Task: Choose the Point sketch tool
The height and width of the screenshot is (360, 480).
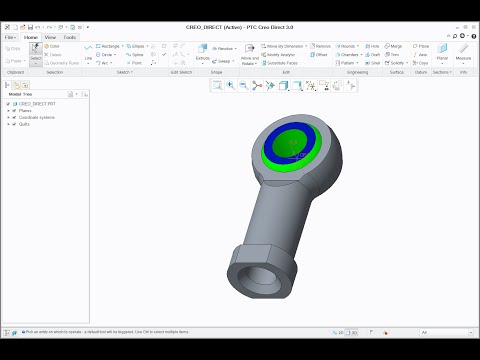Action: tap(134, 63)
